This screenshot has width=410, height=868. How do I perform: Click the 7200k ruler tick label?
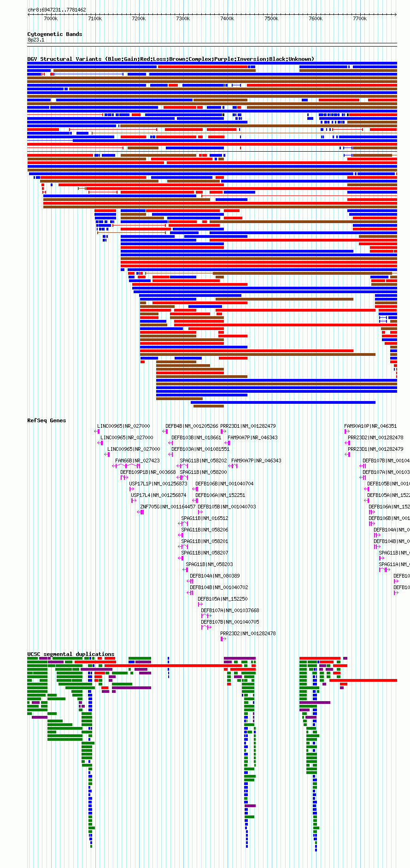point(139,18)
